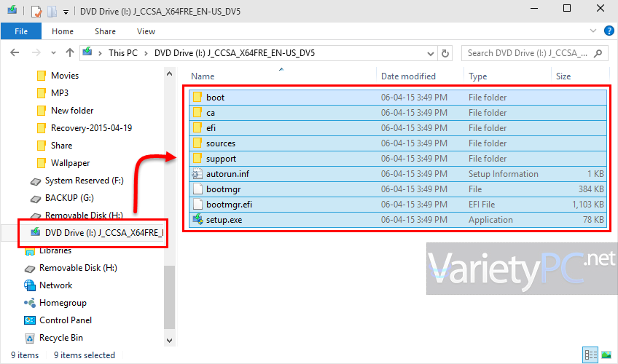Sort by the Date modified column header
Viewport: 618px width, 364px height.
point(408,76)
